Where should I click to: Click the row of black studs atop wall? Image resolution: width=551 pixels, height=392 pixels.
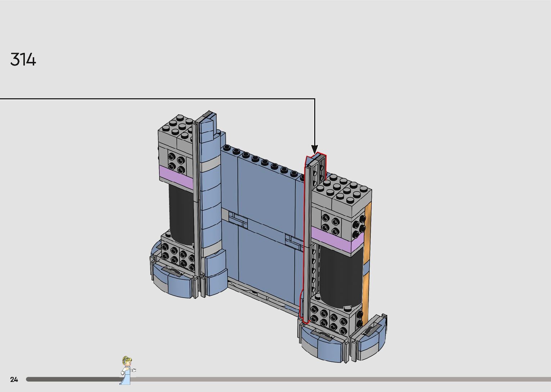click(x=263, y=159)
